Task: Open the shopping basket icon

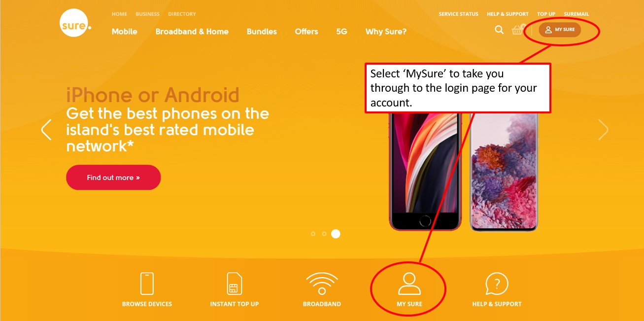Action: (518, 30)
